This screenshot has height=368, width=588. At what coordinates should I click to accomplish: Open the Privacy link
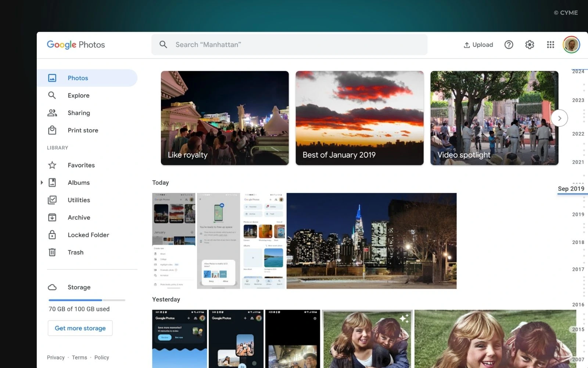[55, 358]
